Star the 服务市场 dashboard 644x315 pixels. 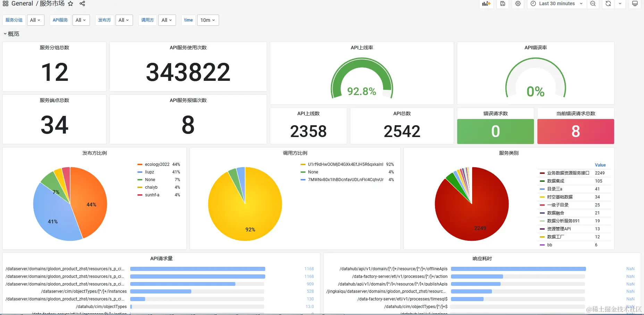click(x=70, y=3)
